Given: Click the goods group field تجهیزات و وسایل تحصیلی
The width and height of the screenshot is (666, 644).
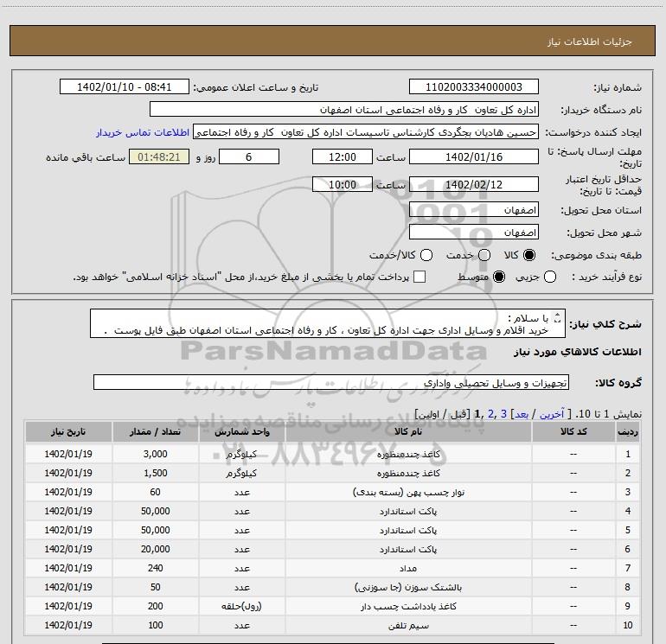Looking at the screenshot, I should tap(331, 382).
